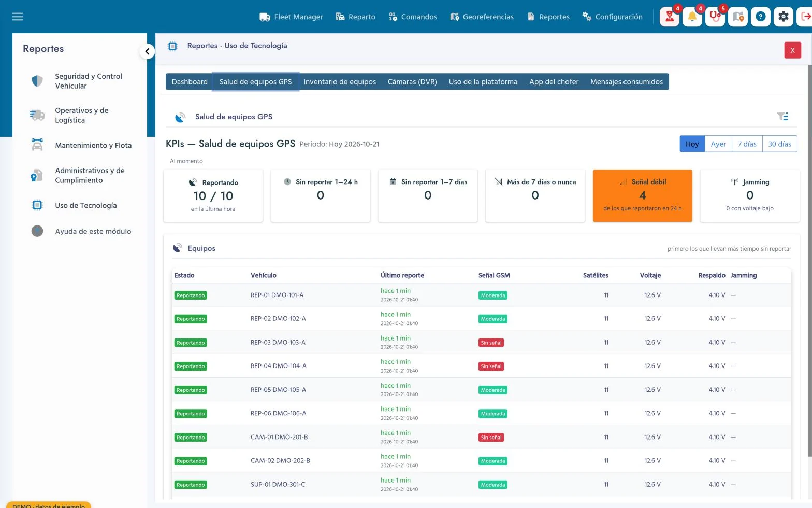812x508 pixels.
Task: Click the chip icon for Uso de Tecnología
Action: coord(37,205)
